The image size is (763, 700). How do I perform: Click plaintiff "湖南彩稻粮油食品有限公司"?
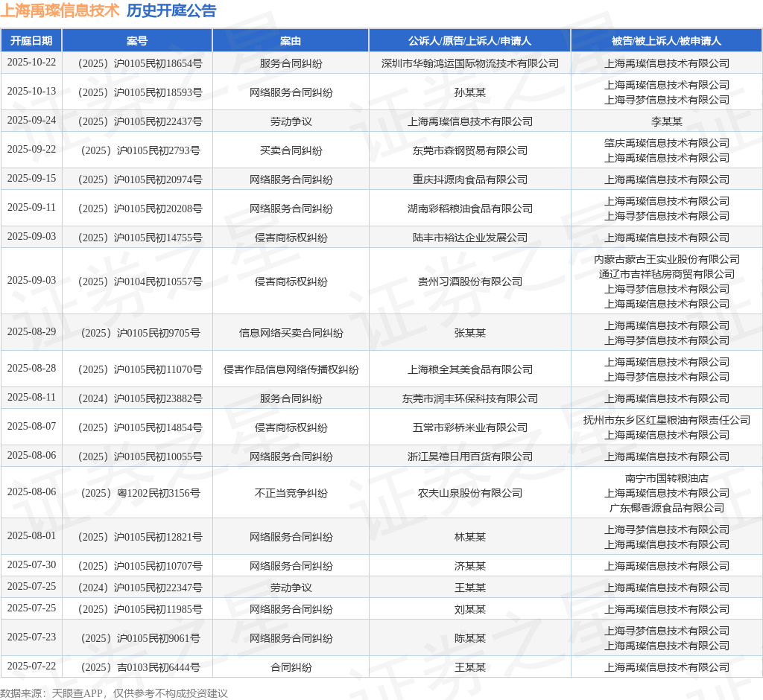pyautogui.click(x=470, y=209)
